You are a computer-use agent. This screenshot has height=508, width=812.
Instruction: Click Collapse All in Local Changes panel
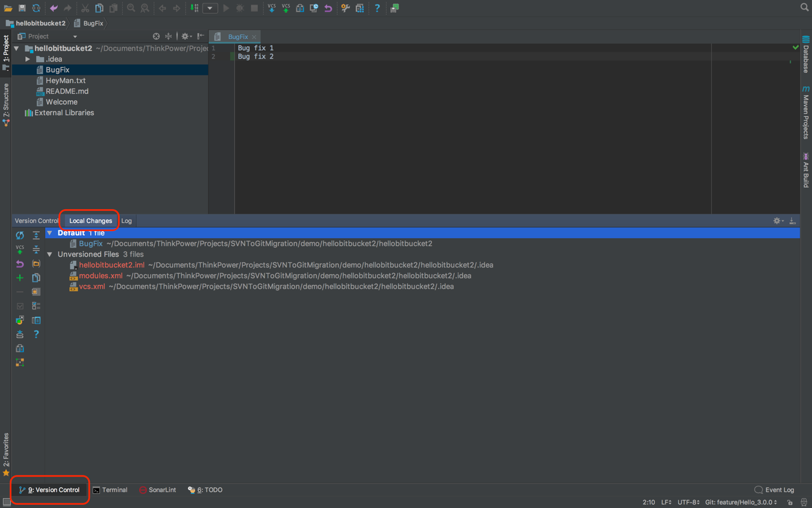point(36,249)
